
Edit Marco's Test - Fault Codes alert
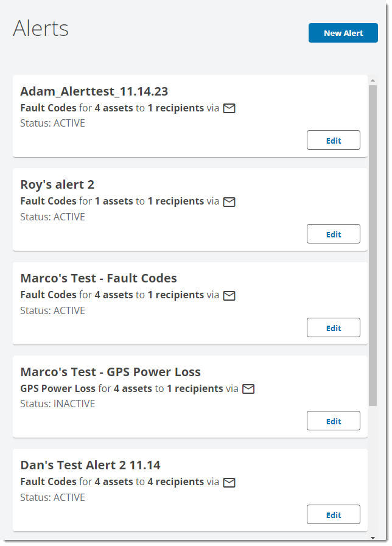tap(333, 327)
